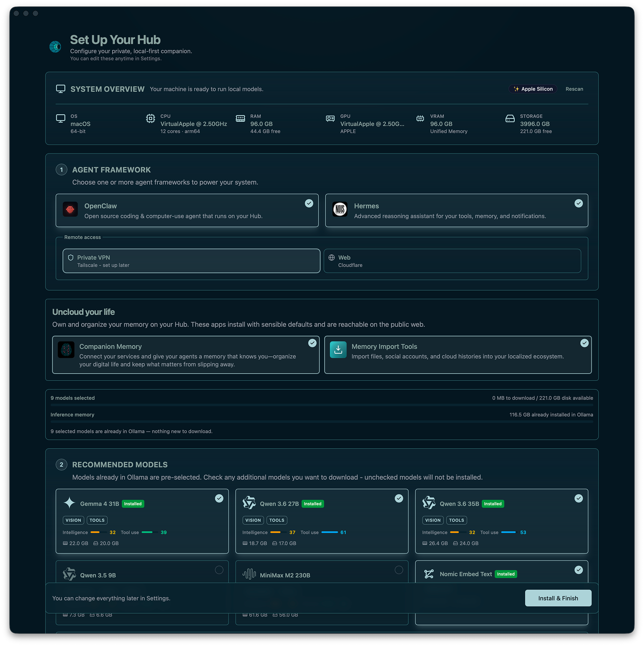Select Private VPN Tailscale remote access
The width and height of the screenshot is (644, 646).
pyautogui.click(x=191, y=261)
